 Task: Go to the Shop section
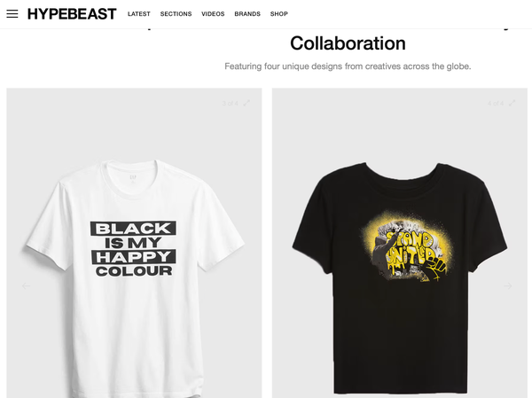(279, 14)
